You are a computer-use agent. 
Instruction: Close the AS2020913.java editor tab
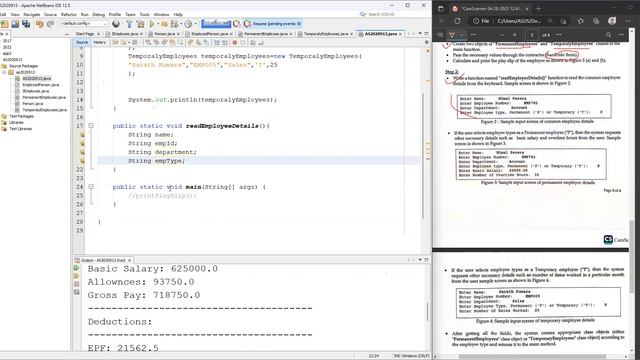tap(400, 34)
